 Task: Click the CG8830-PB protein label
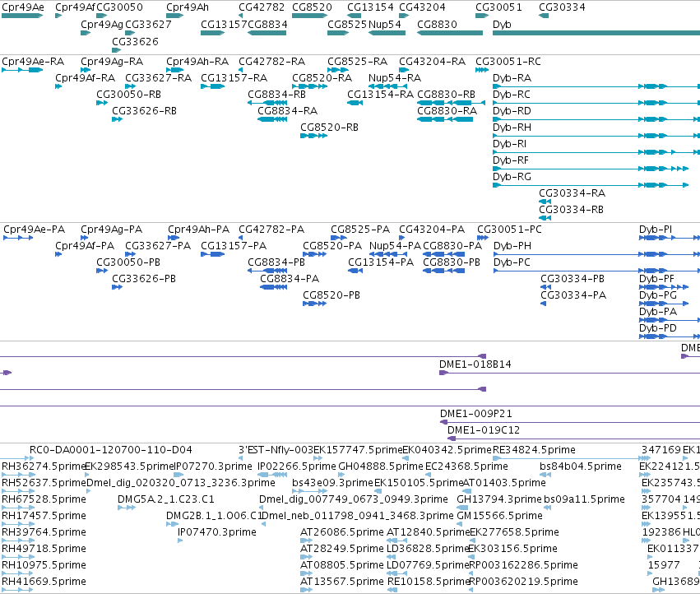coord(452,262)
